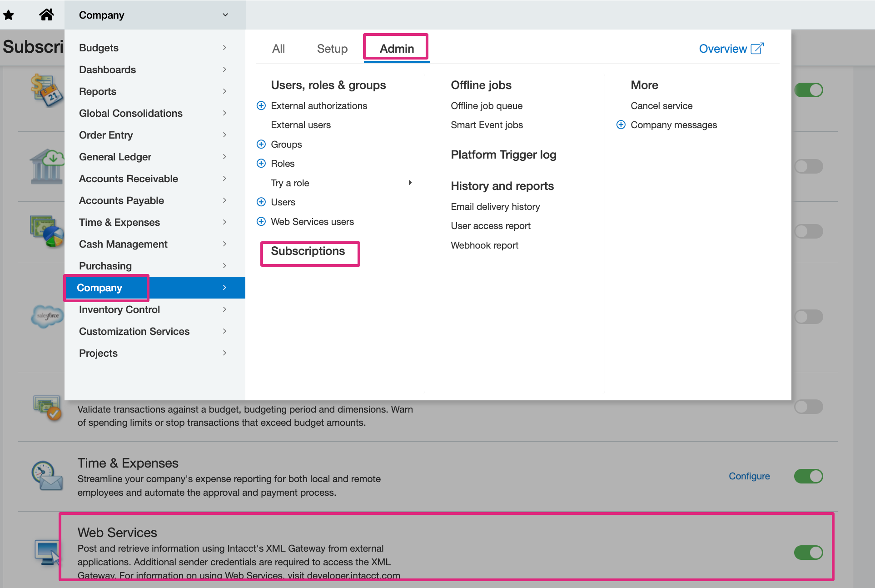
Task: Toggle the topmost green subscription switch
Action: click(x=808, y=90)
